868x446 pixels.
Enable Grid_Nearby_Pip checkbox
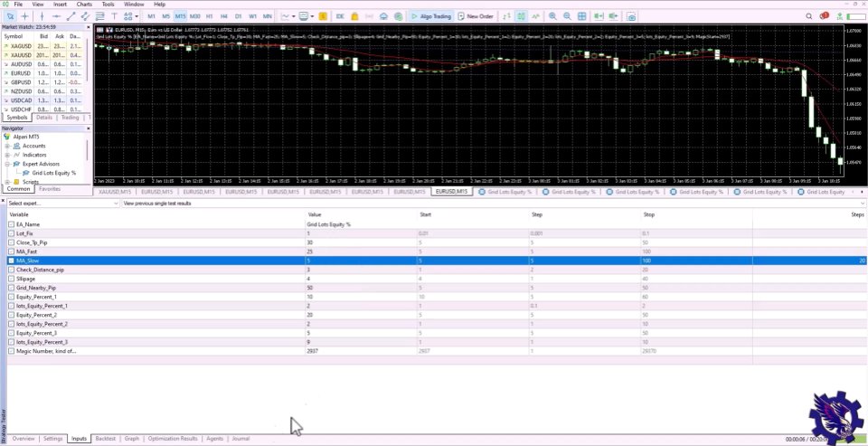pyautogui.click(x=12, y=288)
